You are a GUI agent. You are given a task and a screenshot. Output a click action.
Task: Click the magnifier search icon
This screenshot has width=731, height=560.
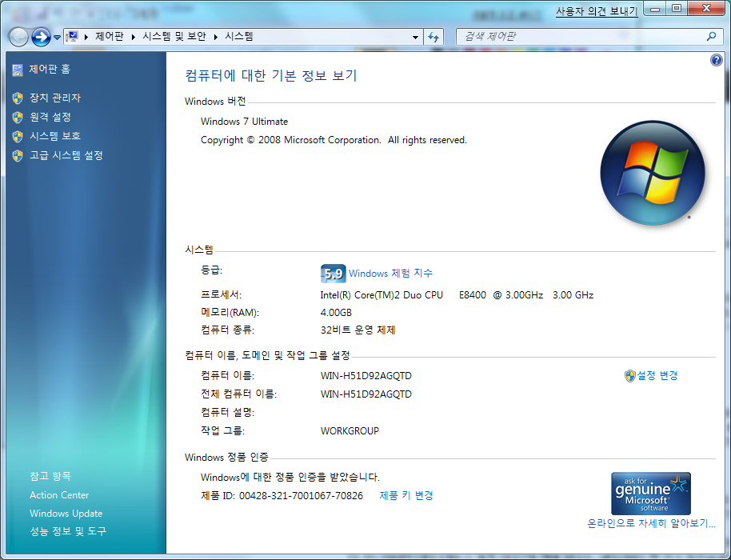(712, 36)
